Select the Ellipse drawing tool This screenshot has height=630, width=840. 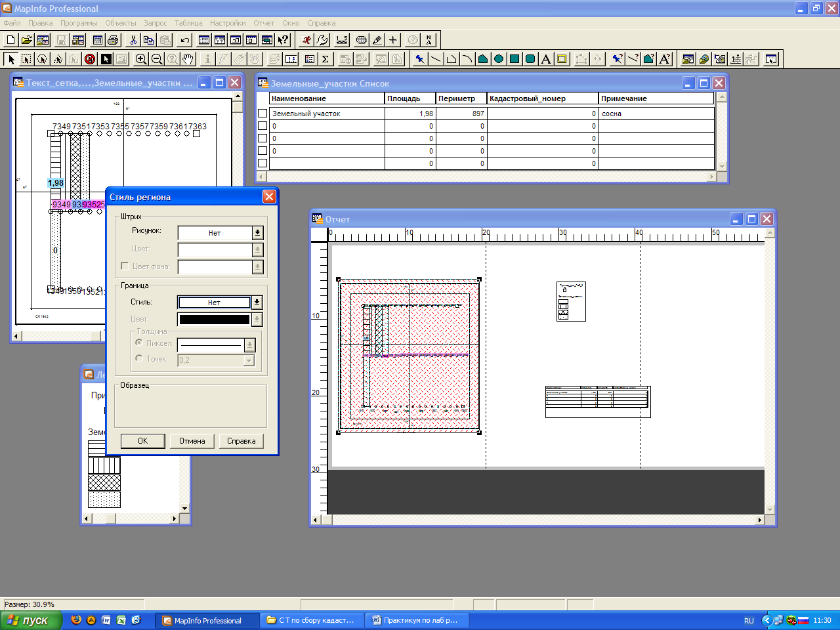point(498,59)
